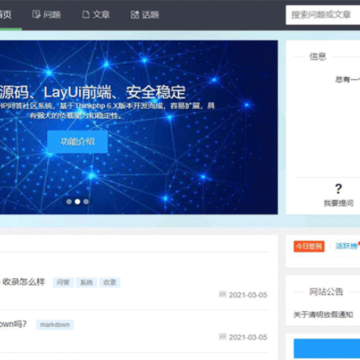The width and height of the screenshot is (360, 360).
Task: Click the 信息 panel heading
Action: (318, 56)
